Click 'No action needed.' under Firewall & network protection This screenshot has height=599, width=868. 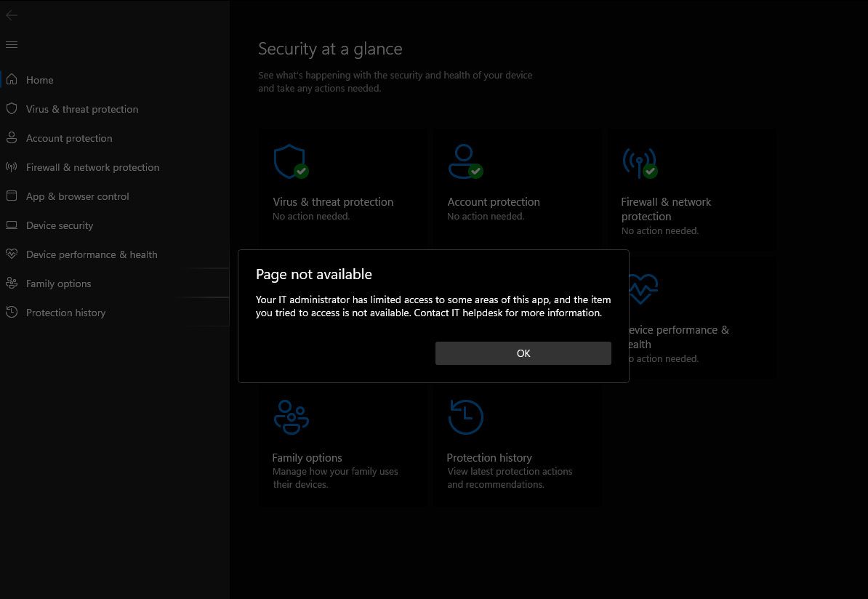coord(660,231)
